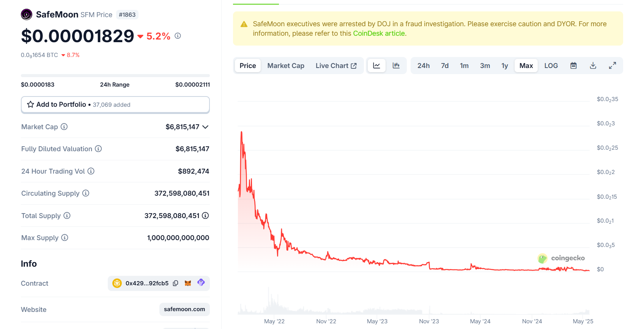Click warning triangle icon in alert banner

[x=244, y=24]
